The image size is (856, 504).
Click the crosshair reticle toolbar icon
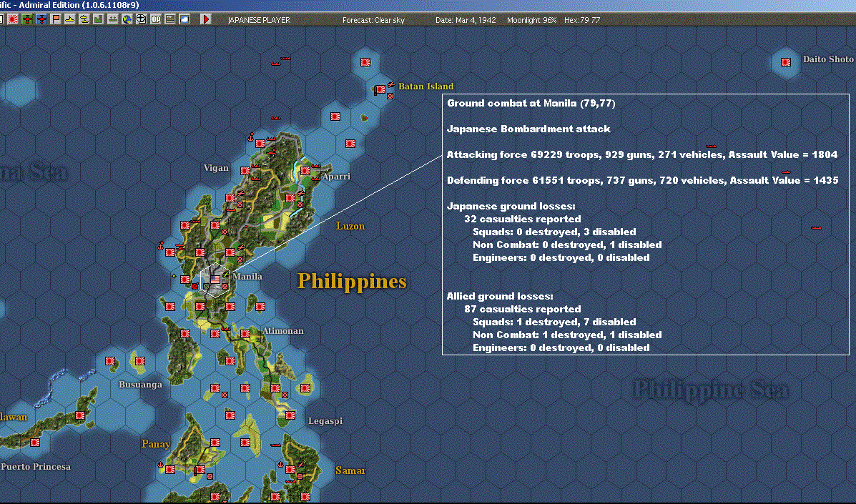[x=142, y=19]
